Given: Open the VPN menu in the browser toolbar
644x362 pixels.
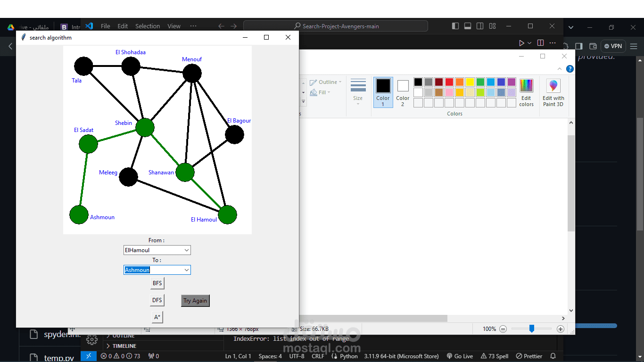Looking at the screenshot, I should click(x=612, y=46).
